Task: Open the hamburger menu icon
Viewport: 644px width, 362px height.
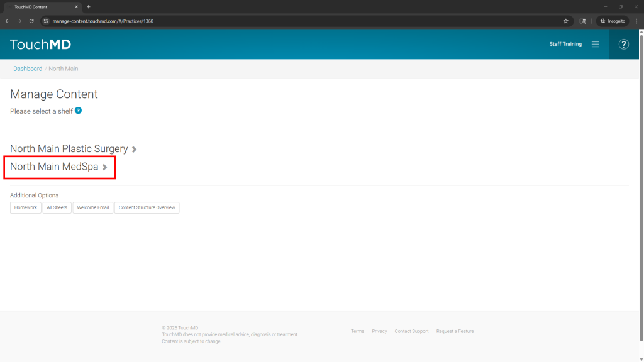Action: point(595,44)
